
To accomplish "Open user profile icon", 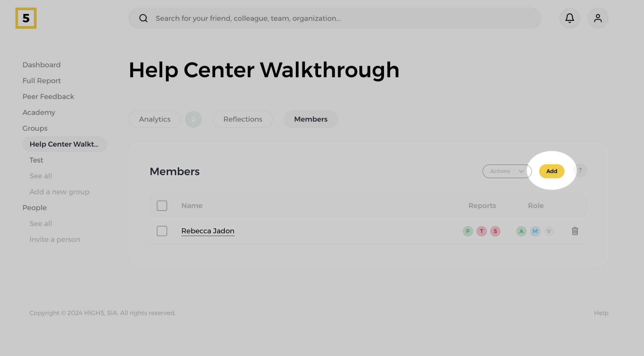I will pos(598,18).
